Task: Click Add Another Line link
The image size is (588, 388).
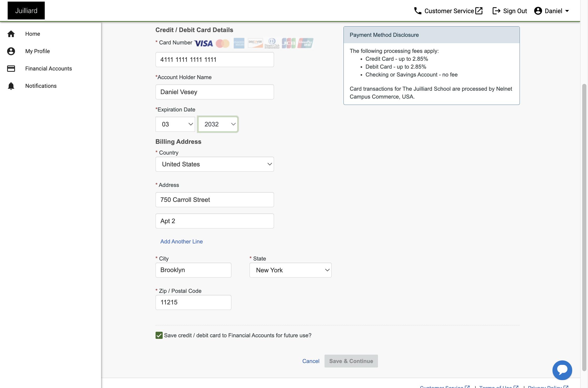Action: [182, 242]
